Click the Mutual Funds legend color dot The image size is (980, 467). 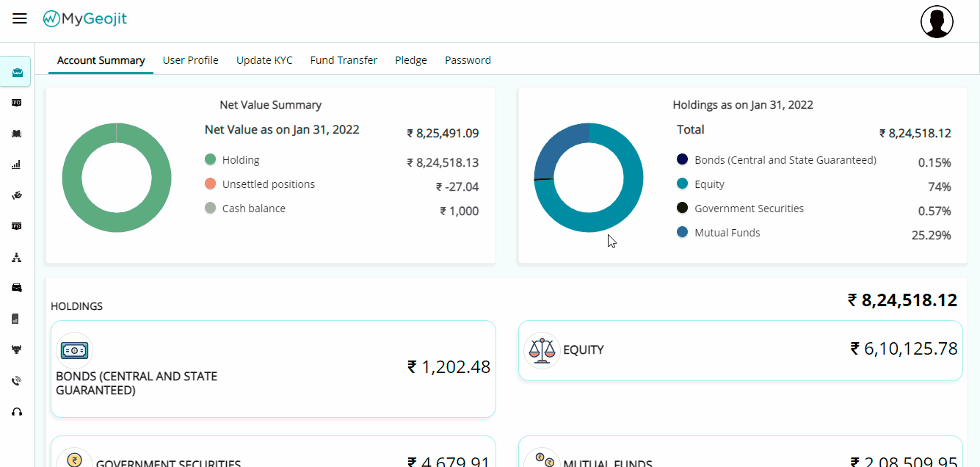tap(683, 233)
